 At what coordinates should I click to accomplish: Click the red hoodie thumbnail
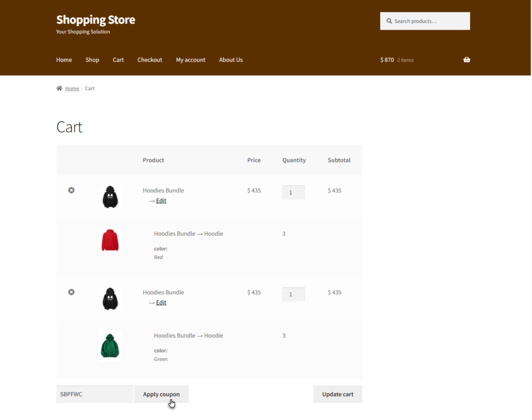click(x=110, y=240)
